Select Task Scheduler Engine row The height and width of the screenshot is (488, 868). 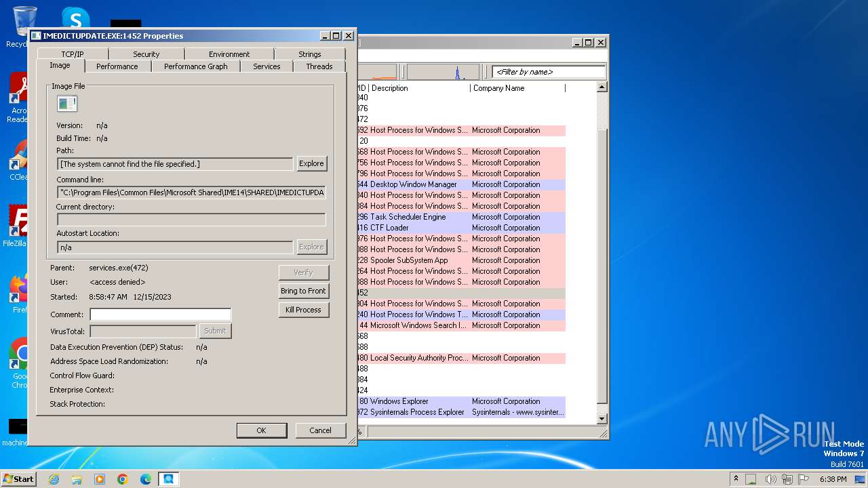click(x=461, y=217)
